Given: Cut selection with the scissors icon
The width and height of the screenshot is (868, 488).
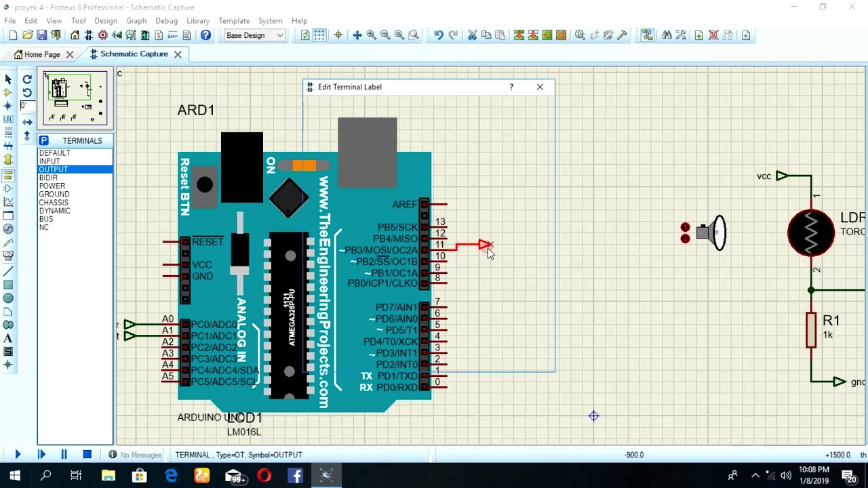Looking at the screenshot, I should pos(472,35).
